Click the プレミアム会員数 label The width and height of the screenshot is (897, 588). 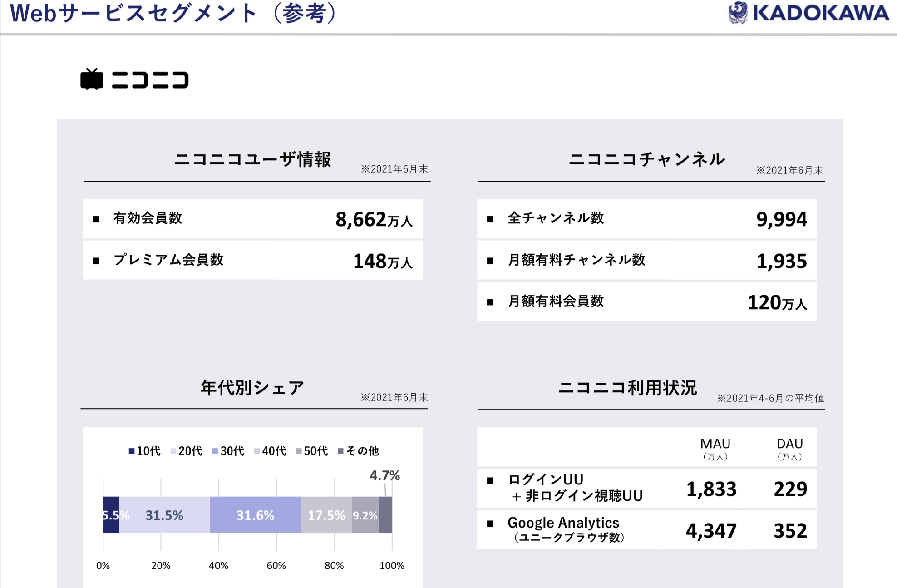168,260
